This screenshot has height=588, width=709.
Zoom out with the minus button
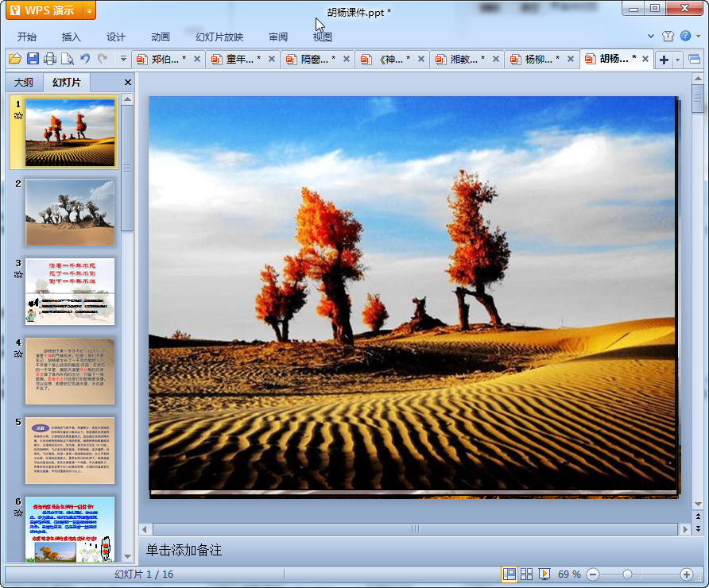(593, 574)
